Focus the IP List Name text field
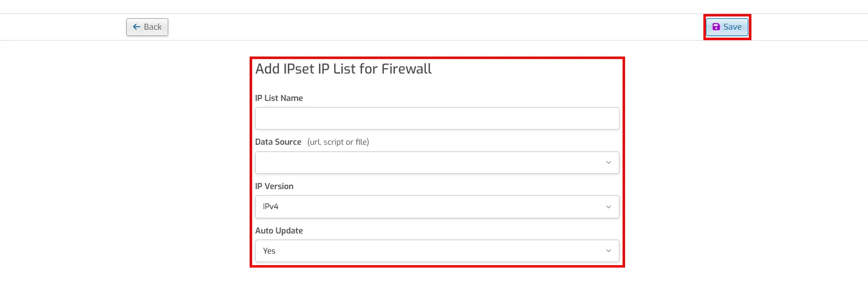 pos(437,119)
